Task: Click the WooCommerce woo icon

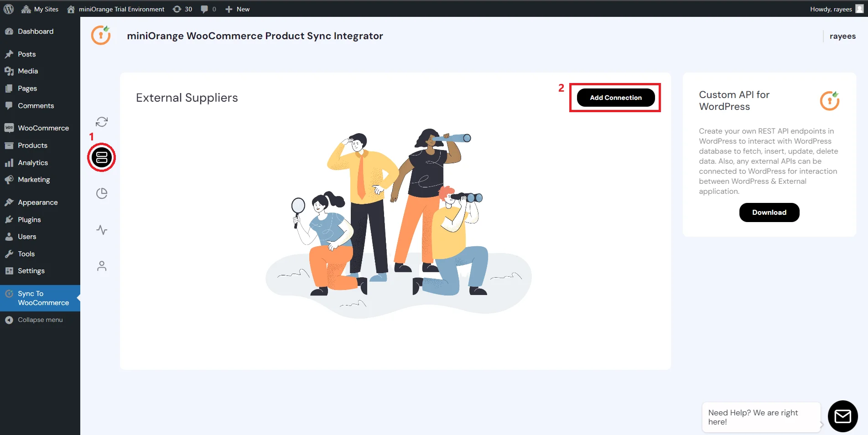Action: click(9, 128)
